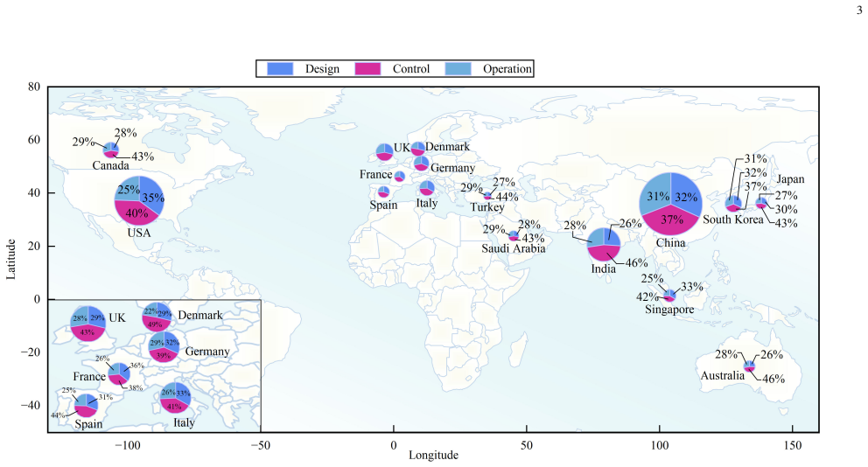Click the Design color swatch in the legend

[x=279, y=68]
